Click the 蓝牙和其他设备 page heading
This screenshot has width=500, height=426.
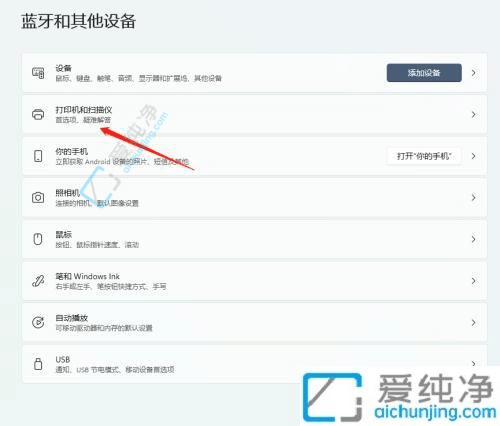point(79,21)
